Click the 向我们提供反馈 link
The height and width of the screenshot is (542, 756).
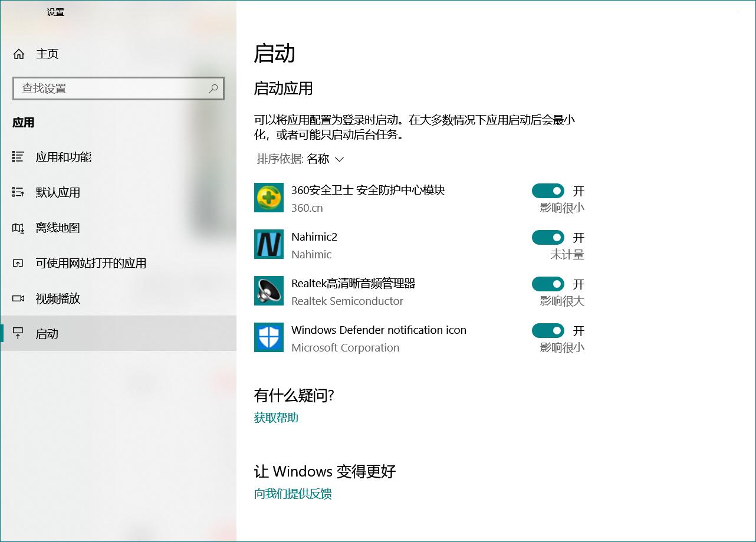tap(293, 494)
